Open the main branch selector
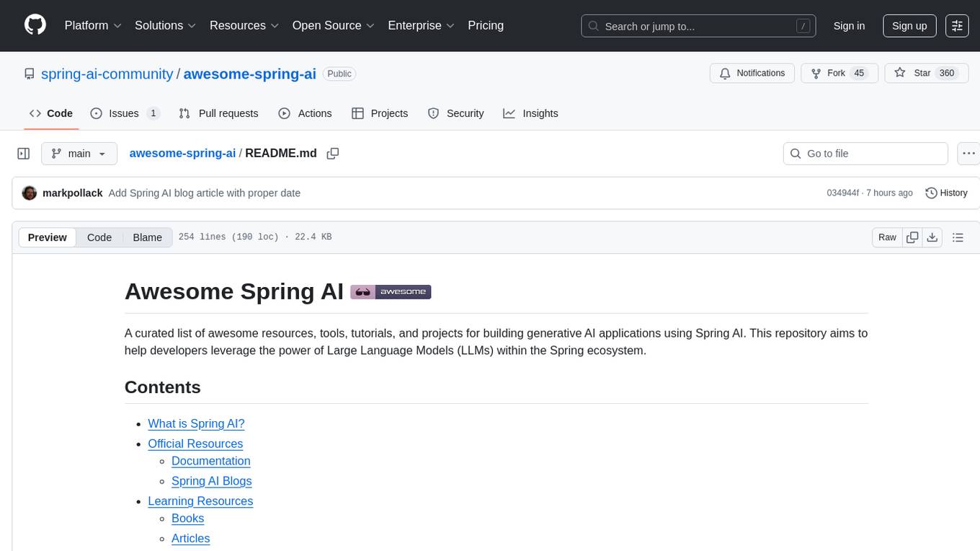The width and height of the screenshot is (980, 551). [x=79, y=154]
